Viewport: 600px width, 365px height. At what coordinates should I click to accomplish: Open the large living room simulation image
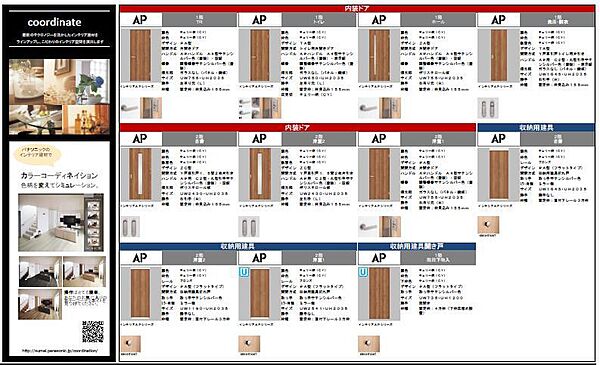[60, 223]
